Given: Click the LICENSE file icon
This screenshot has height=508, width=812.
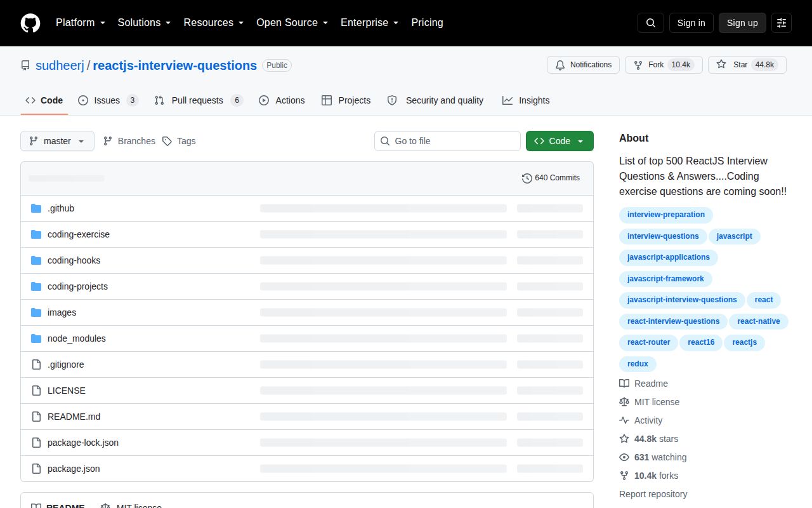Looking at the screenshot, I should [36, 391].
